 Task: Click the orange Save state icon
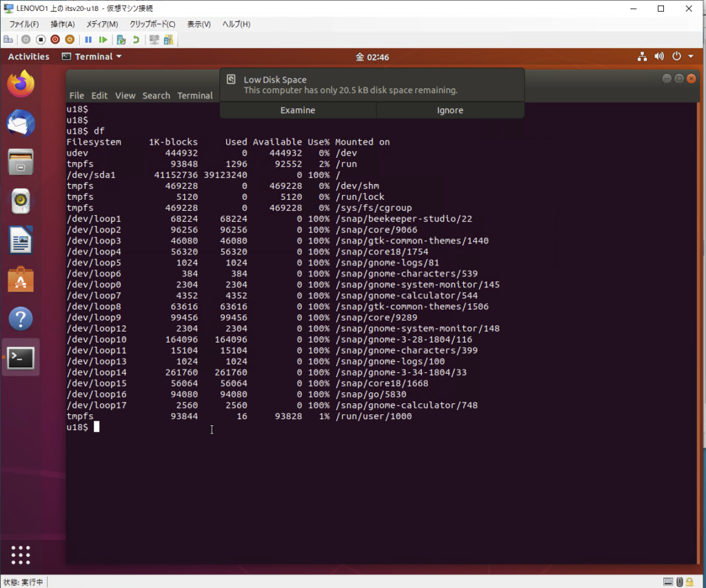click(x=69, y=40)
